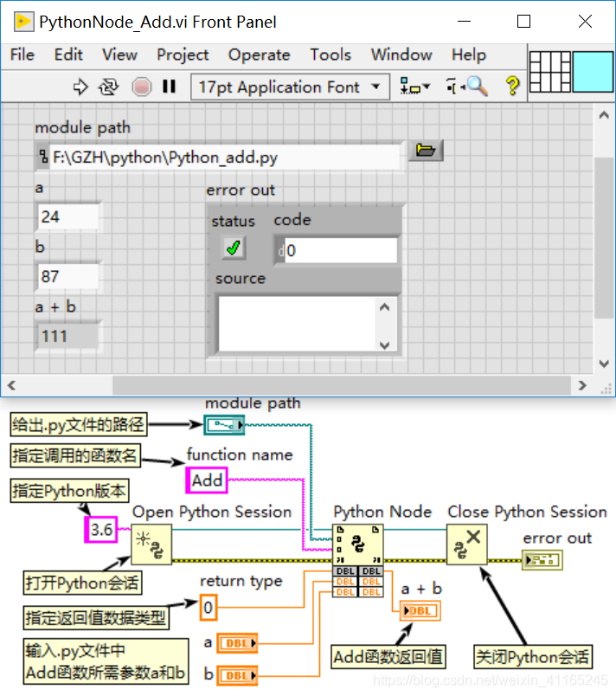Click the numeric input b showing 87
The image size is (616, 696).
click(67, 276)
